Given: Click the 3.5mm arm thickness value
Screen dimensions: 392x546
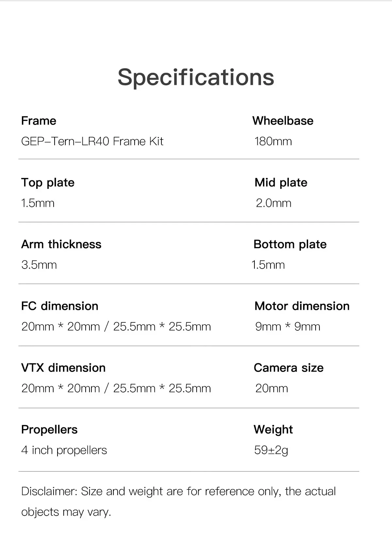Looking at the screenshot, I should pos(39,265).
